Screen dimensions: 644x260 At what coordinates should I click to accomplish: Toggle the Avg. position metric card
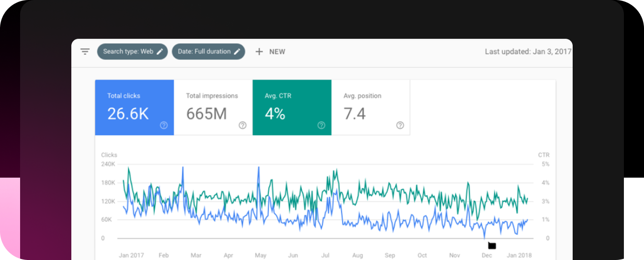tap(371, 108)
